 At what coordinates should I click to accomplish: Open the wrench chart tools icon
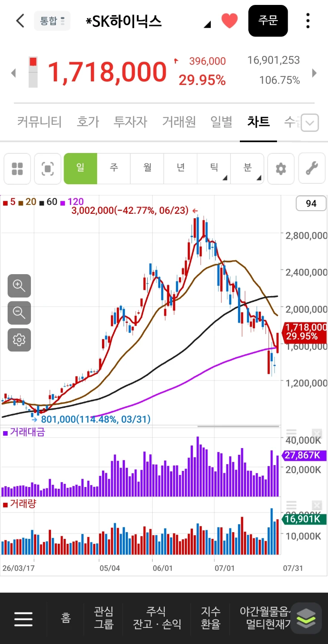click(x=311, y=169)
